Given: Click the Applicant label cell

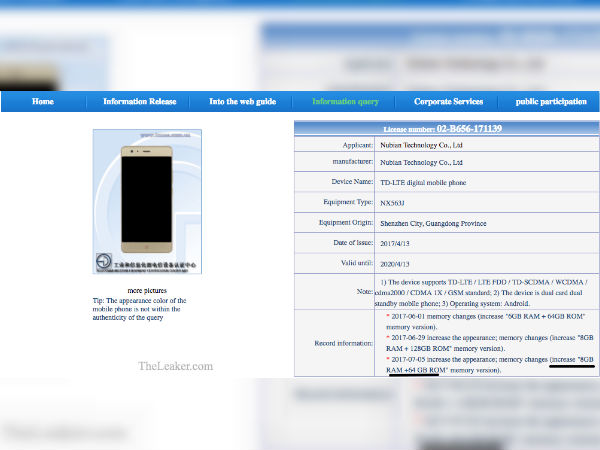Looking at the screenshot, I should pyautogui.click(x=334, y=145).
